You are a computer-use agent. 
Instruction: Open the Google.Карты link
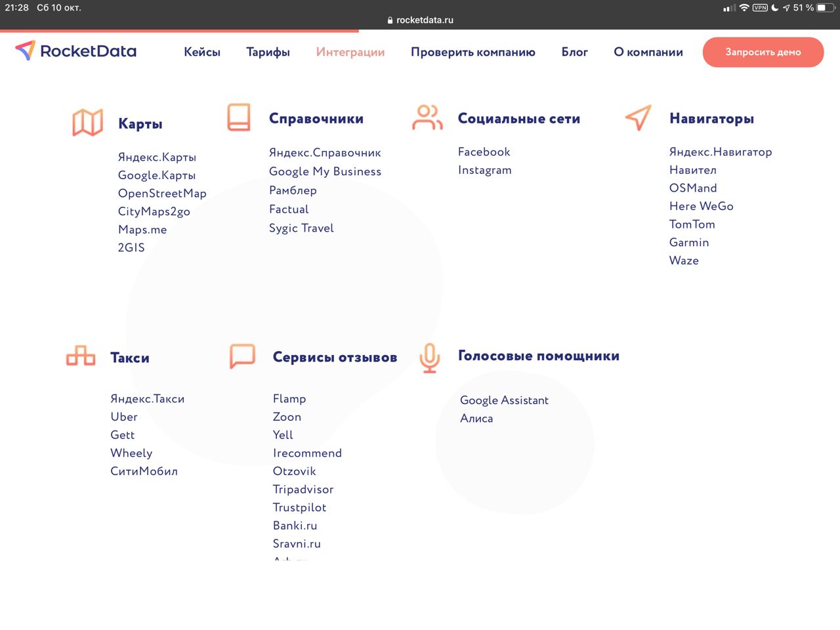157,175
